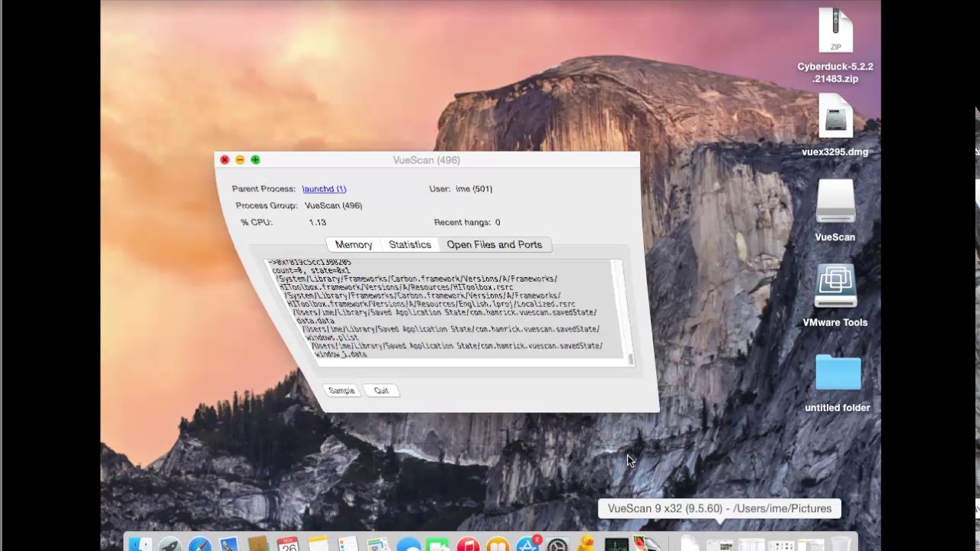
Task: Open Cyberduck duck icon in Dock
Action: (587, 544)
